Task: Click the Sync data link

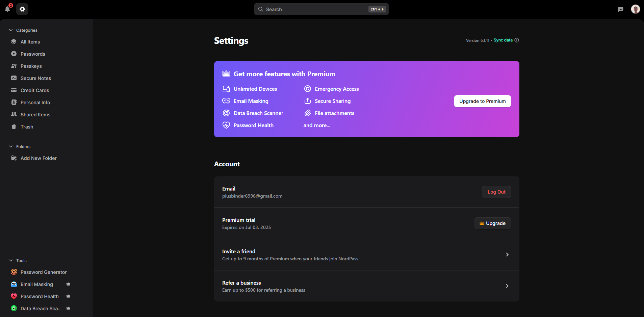Action: click(503, 40)
